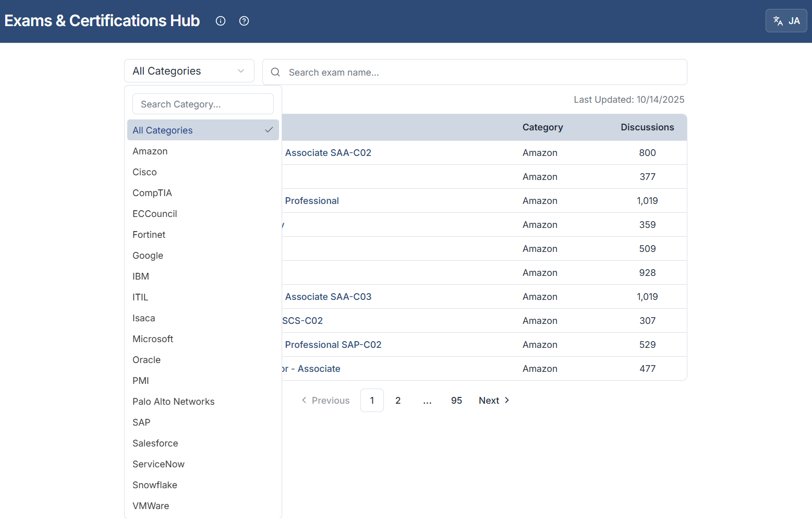Choose IBM from category list
This screenshot has width=812, height=520.
click(203, 276)
